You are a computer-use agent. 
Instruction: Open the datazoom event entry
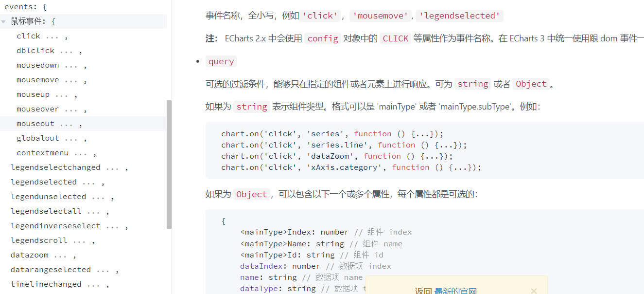point(30,255)
